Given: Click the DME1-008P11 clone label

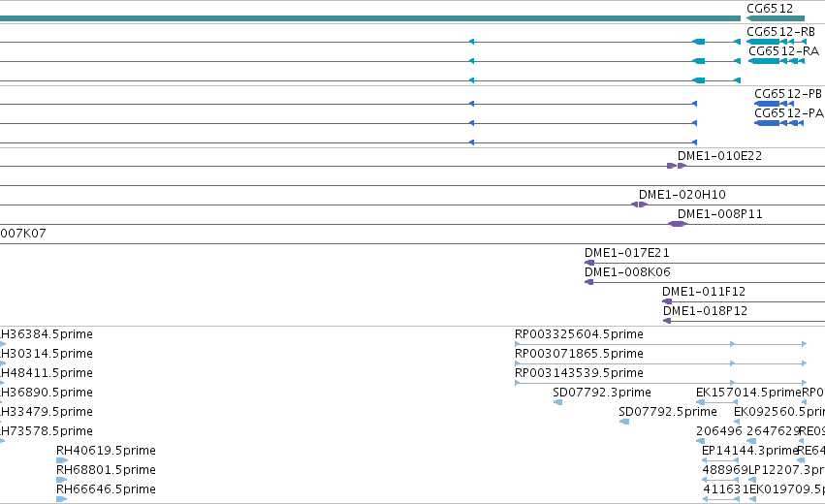Looking at the screenshot, I should (719, 214).
